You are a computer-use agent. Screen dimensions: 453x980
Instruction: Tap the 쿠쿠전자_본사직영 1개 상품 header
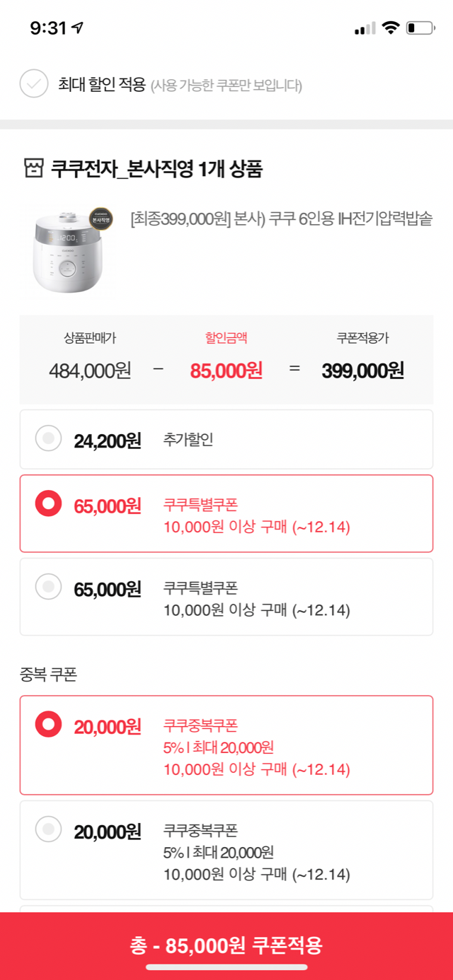pos(156,170)
